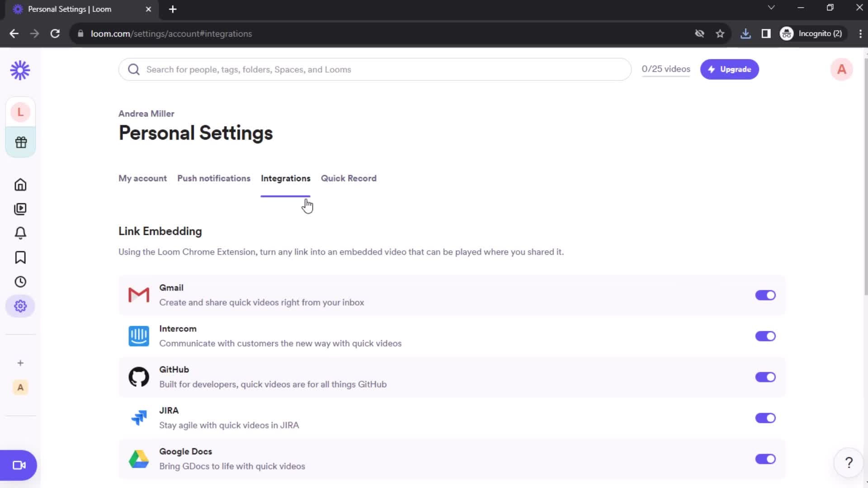Open a new browser tab
Viewport: 868px width, 488px height.
point(173,9)
